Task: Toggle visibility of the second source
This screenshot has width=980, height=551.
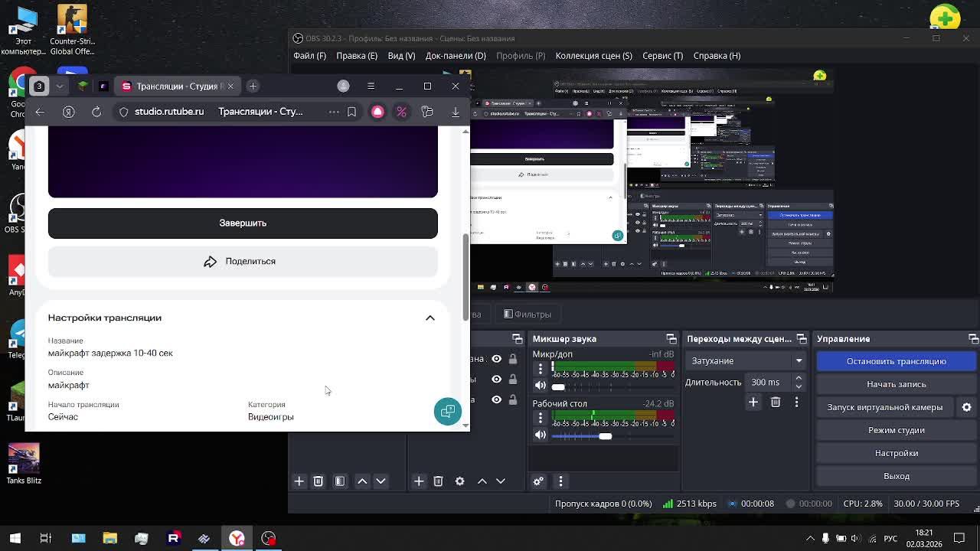Action: [x=496, y=379]
